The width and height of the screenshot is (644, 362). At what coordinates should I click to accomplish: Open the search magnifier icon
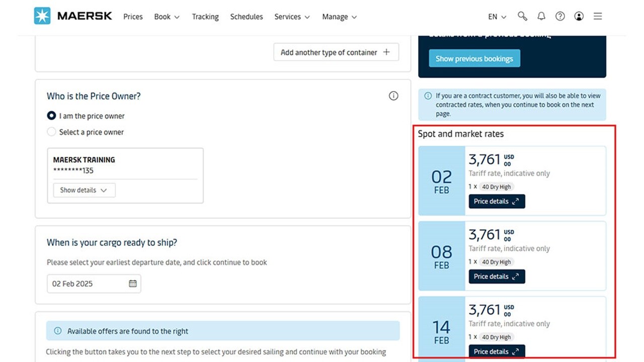[522, 16]
